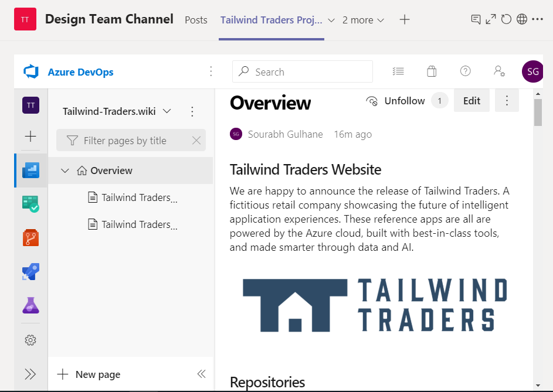Add a new tab with plus icon

pos(405,20)
